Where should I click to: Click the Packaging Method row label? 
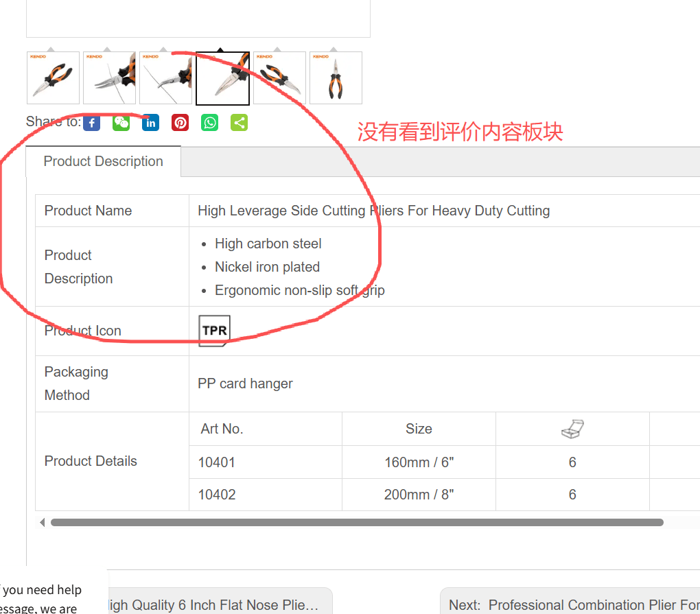(76, 383)
